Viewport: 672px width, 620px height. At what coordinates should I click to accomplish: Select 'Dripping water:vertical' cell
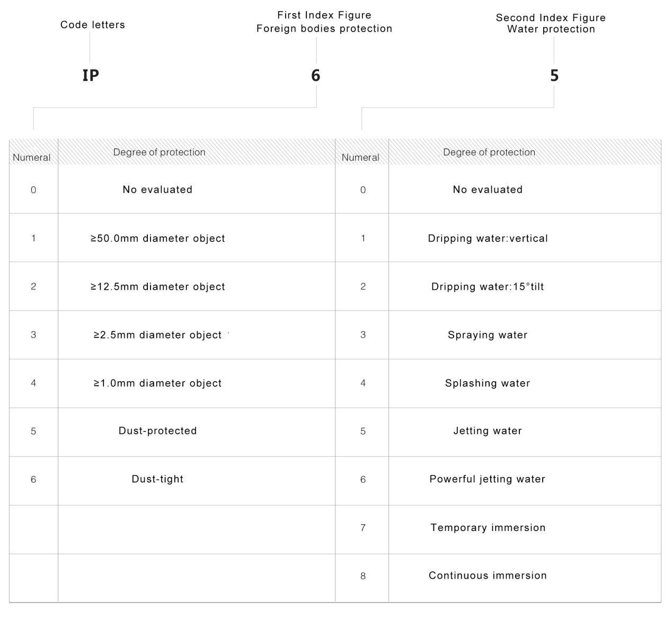(488, 238)
